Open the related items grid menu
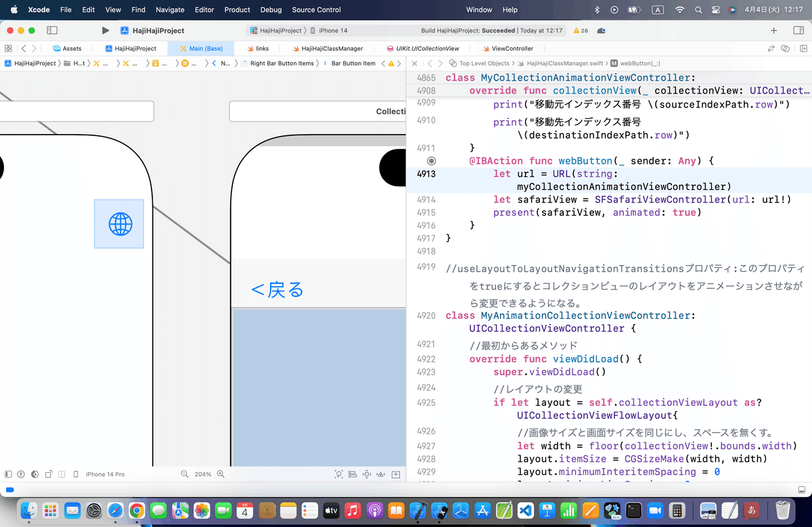 [8, 49]
